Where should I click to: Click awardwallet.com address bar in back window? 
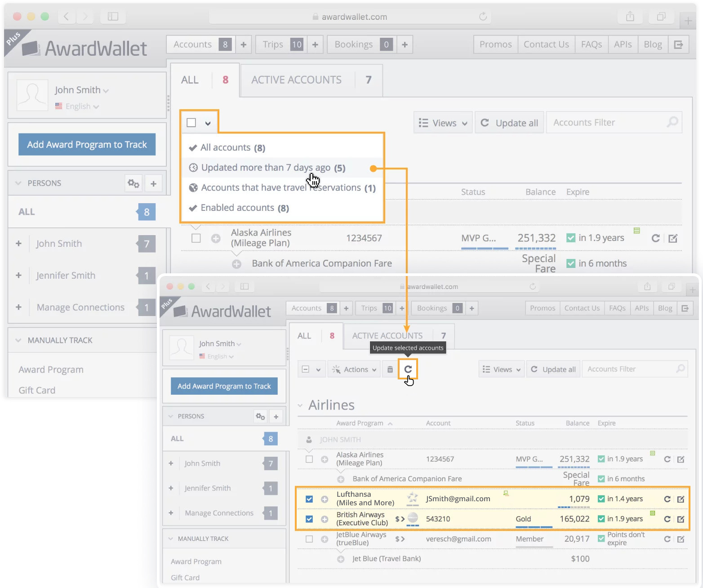point(350,17)
